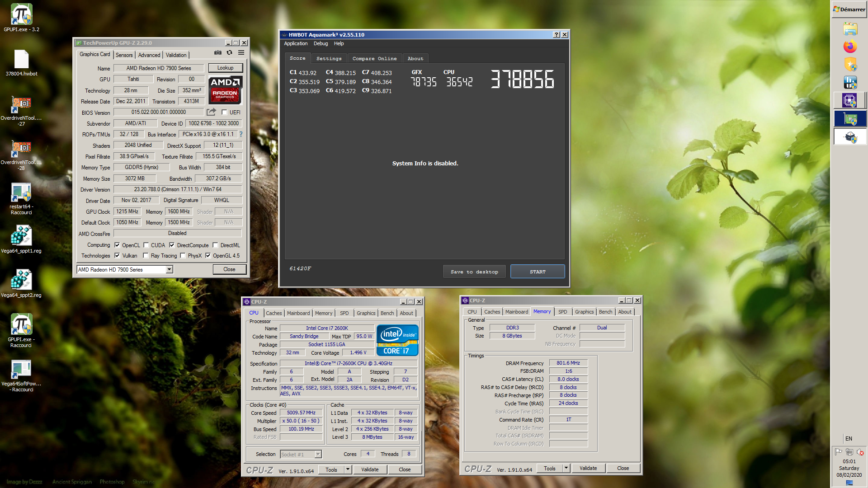This screenshot has width=868, height=488.
Task: Open the Application menu in Aquamark
Action: coord(296,44)
